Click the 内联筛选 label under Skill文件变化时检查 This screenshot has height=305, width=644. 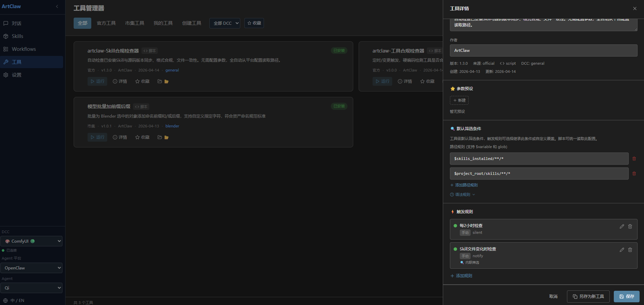coord(470,263)
